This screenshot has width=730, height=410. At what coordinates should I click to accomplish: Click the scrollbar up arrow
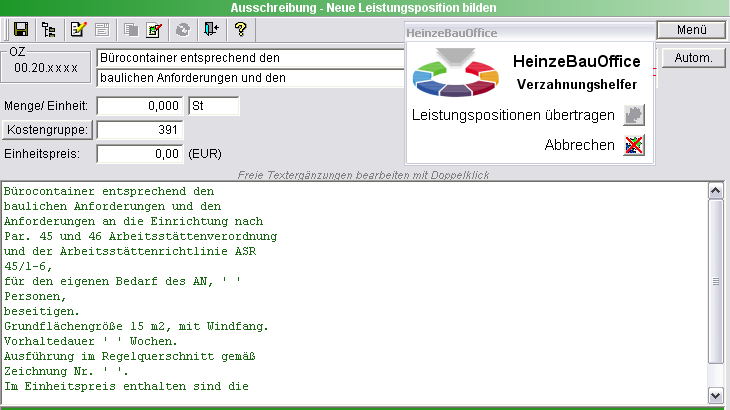[x=716, y=191]
